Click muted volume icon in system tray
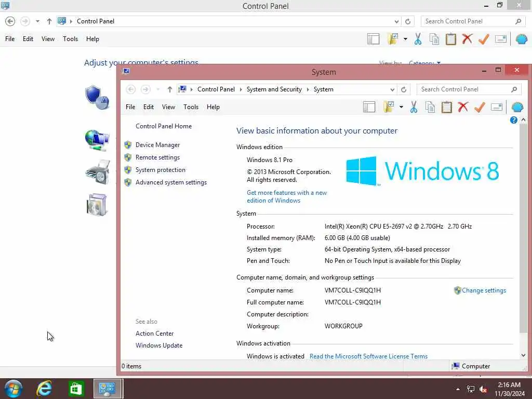 483,389
